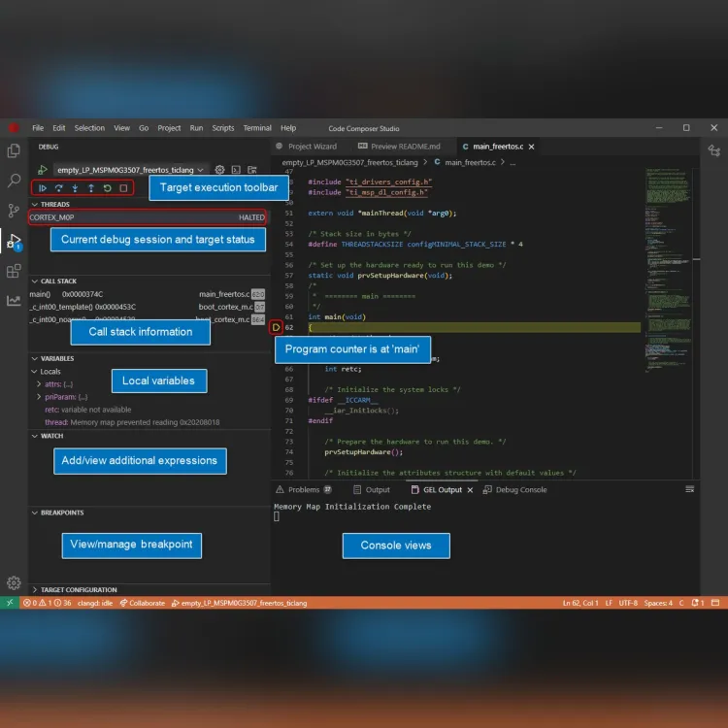
Task: Click Step Over in the debug toolbar
Action: [58, 188]
